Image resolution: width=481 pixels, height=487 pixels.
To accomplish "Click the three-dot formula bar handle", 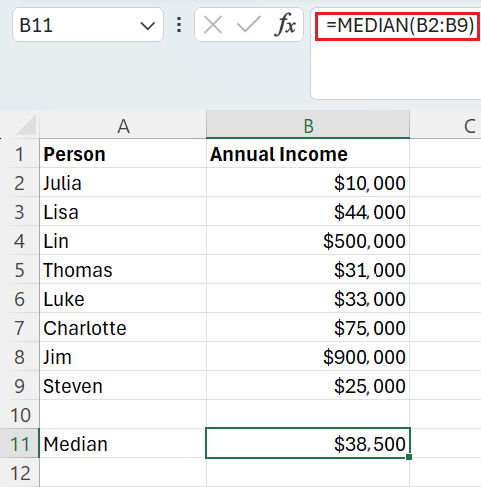I will tap(179, 25).
